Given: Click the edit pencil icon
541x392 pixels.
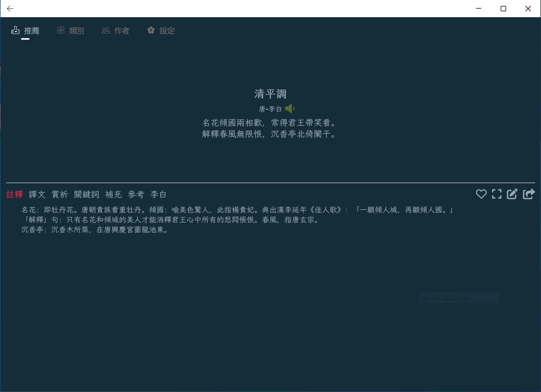Looking at the screenshot, I should tap(512, 194).
